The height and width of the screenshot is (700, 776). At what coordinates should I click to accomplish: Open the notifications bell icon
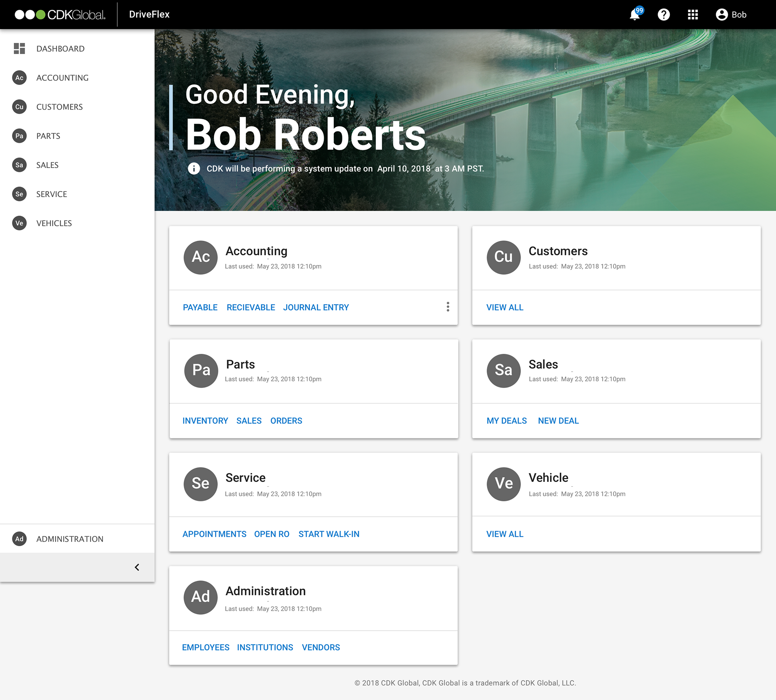click(x=635, y=15)
